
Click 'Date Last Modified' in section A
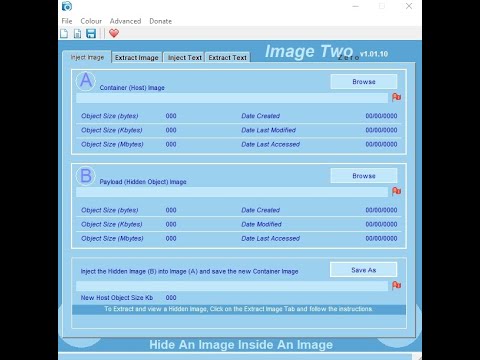click(x=268, y=130)
